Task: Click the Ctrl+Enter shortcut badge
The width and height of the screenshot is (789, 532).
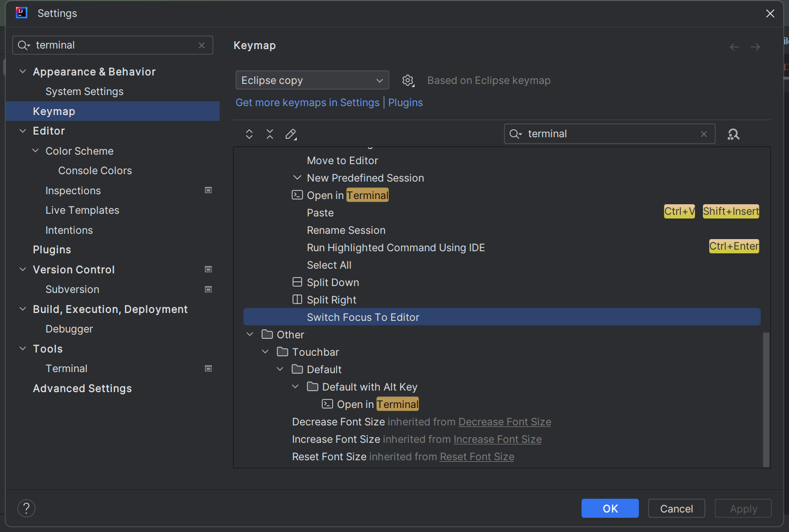Action: [734, 246]
